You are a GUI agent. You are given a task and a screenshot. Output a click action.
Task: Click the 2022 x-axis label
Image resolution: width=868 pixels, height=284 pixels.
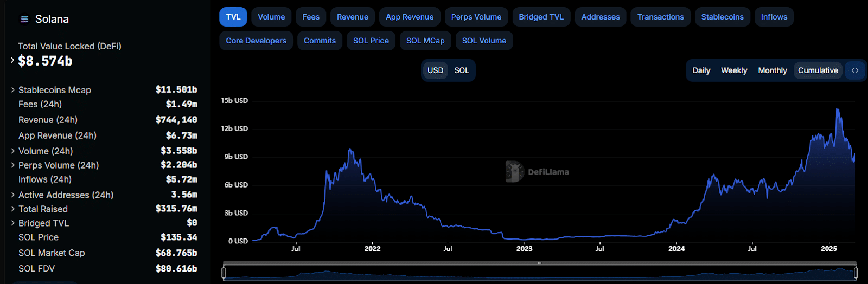(x=372, y=249)
